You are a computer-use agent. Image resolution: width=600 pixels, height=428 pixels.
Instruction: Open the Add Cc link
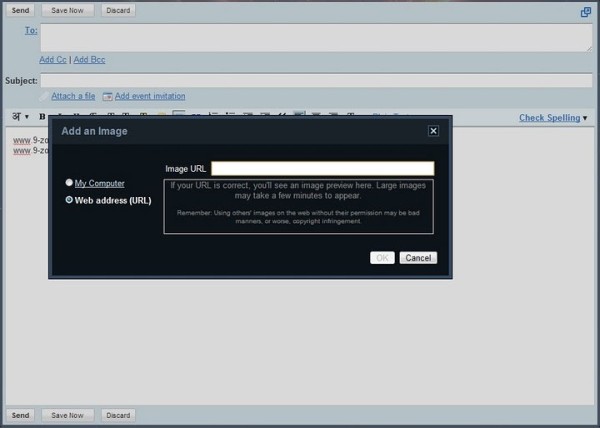[x=53, y=60]
